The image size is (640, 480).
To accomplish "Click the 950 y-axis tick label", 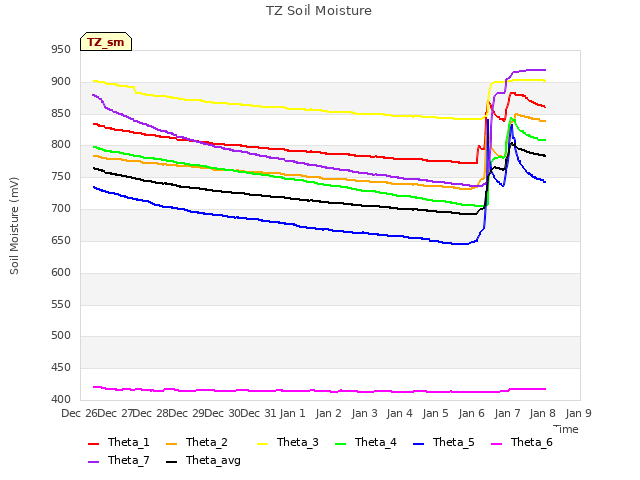I will tap(61, 50).
